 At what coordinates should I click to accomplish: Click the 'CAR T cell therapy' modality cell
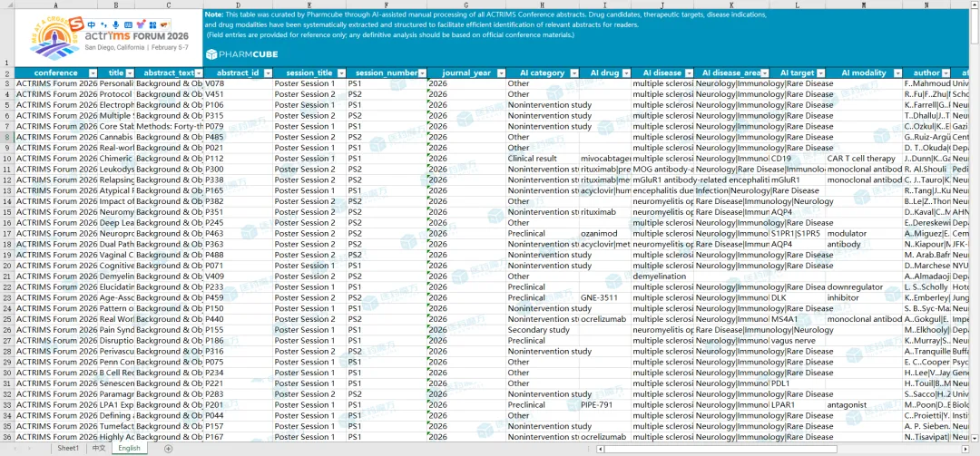864,159
